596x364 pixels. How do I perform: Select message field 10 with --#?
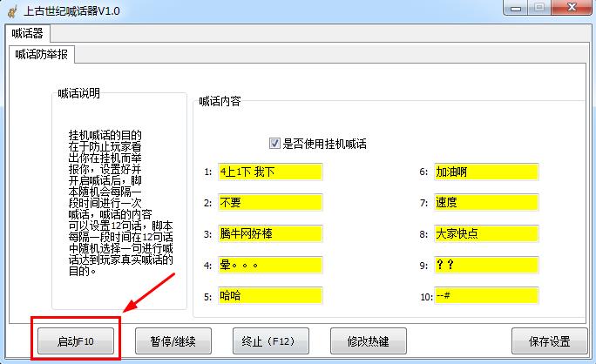tap(486, 296)
